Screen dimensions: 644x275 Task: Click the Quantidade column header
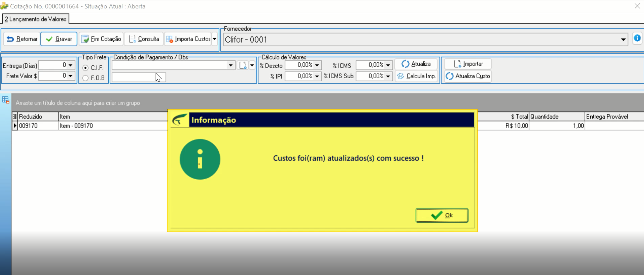click(x=557, y=117)
